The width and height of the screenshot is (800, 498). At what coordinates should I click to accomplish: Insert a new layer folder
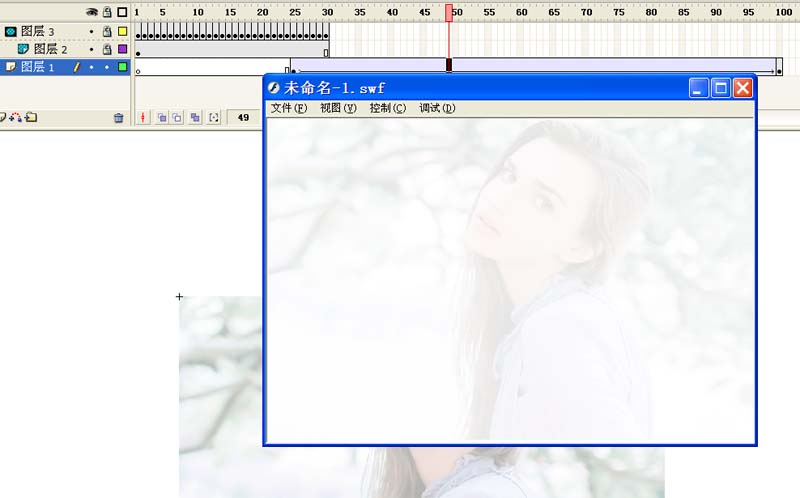(x=32, y=117)
